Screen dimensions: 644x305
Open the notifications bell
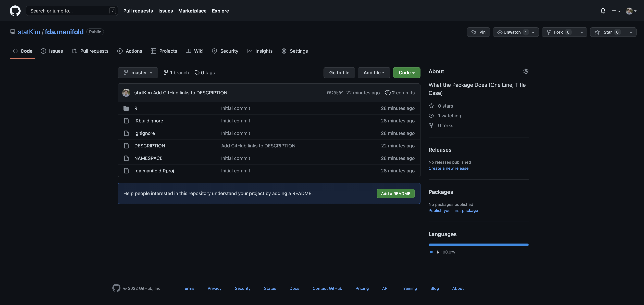point(603,11)
